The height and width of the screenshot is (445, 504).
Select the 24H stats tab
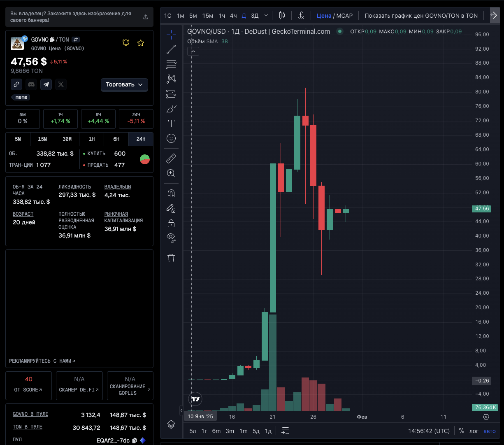[141, 139]
